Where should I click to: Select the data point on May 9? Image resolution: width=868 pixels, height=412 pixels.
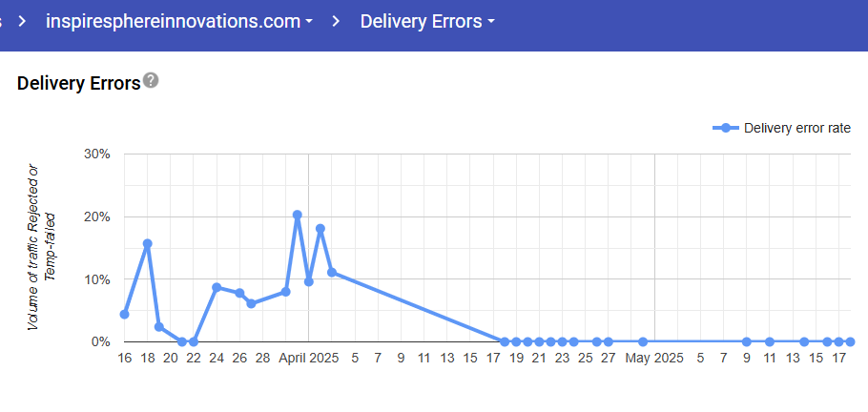[746, 340]
